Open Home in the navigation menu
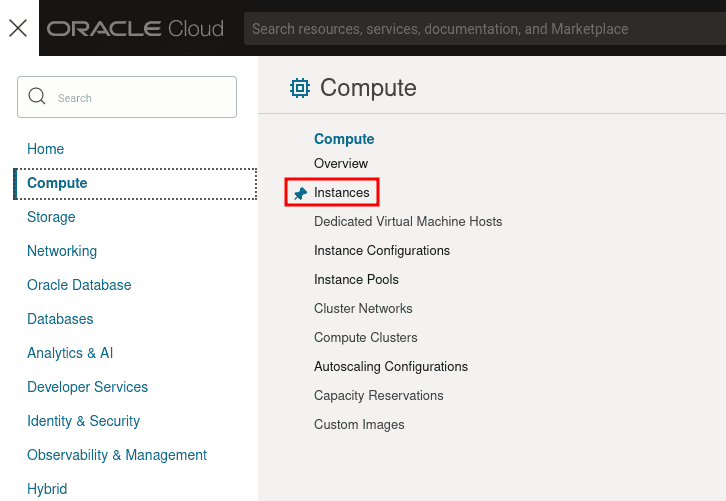This screenshot has height=501, width=726. pyautogui.click(x=45, y=149)
